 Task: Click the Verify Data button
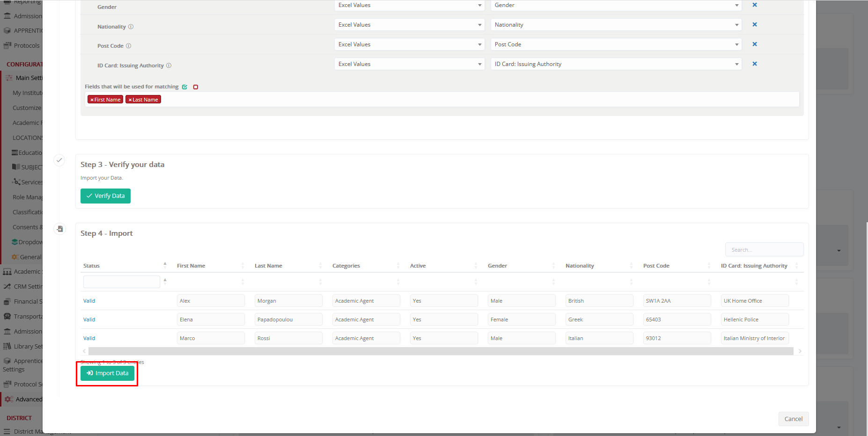(x=105, y=196)
